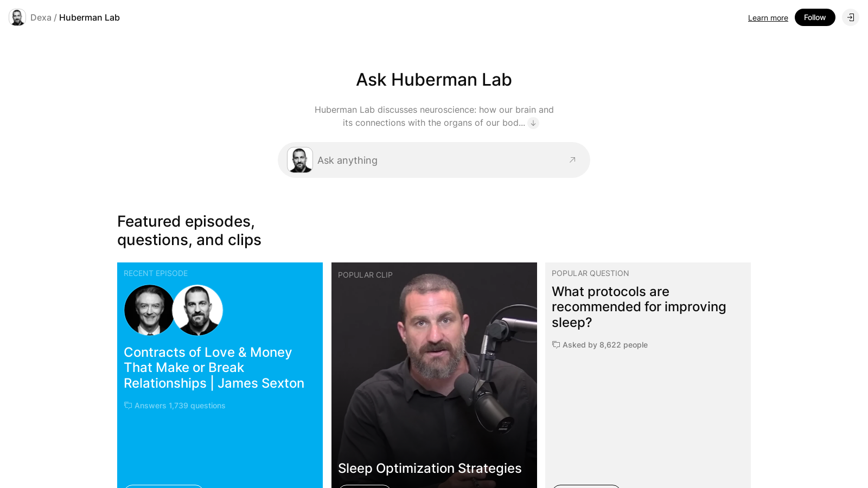This screenshot has height=488, width=868.
Task: Expand the show description with the down arrow
Action: (534, 123)
